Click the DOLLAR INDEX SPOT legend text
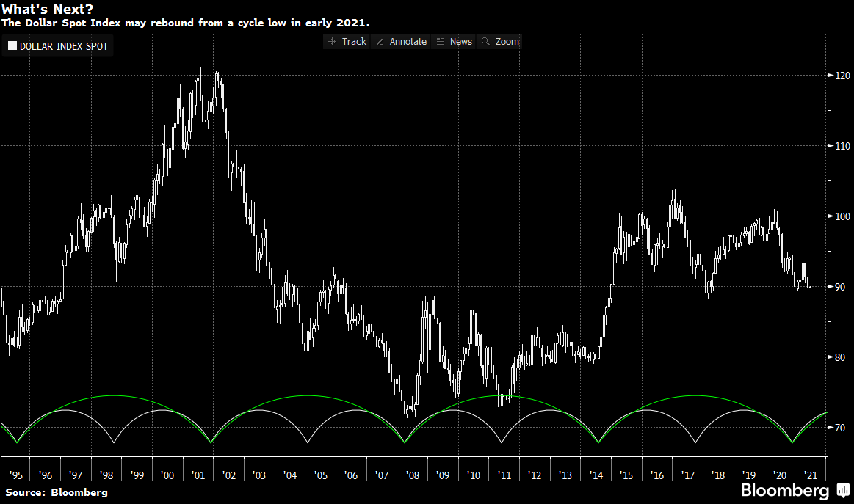The image size is (854, 504). point(64,46)
